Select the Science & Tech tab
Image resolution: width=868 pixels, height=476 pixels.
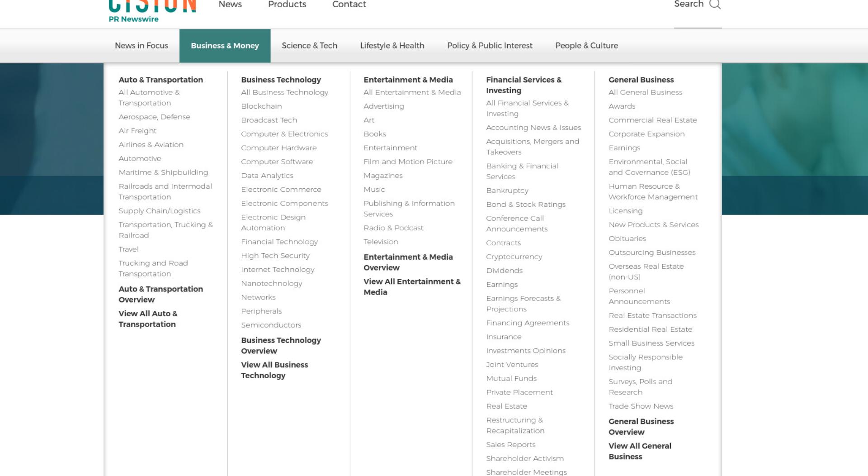(309, 46)
